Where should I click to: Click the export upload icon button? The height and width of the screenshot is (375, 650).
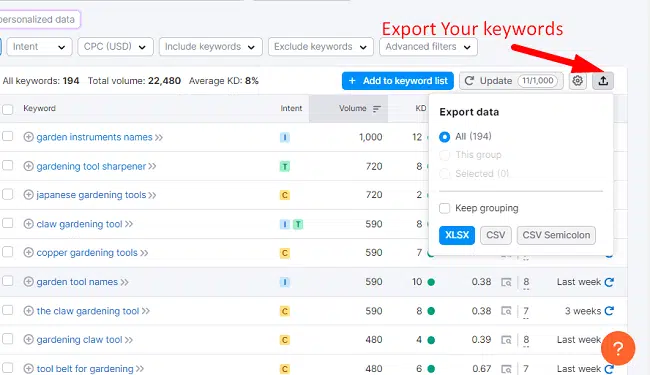(x=603, y=80)
